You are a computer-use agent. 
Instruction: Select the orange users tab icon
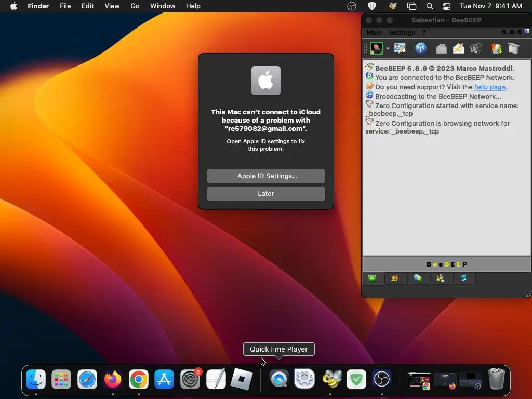pyautogui.click(x=395, y=278)
